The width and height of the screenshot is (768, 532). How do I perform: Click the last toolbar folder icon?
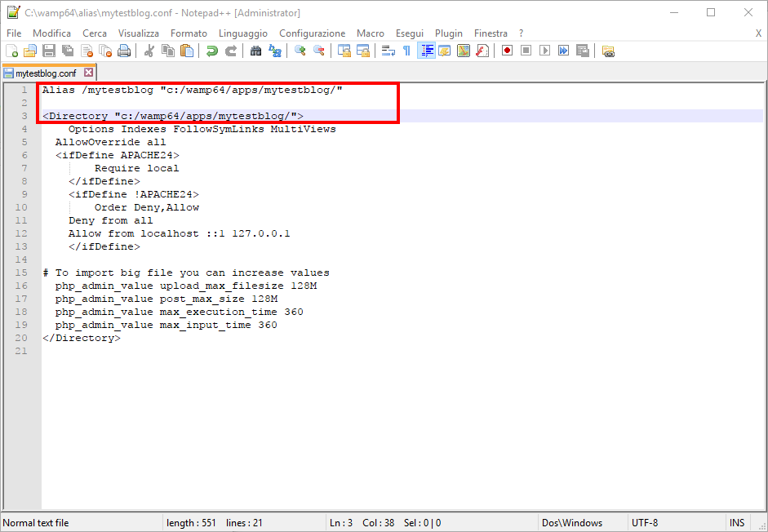tap(608, 51)
